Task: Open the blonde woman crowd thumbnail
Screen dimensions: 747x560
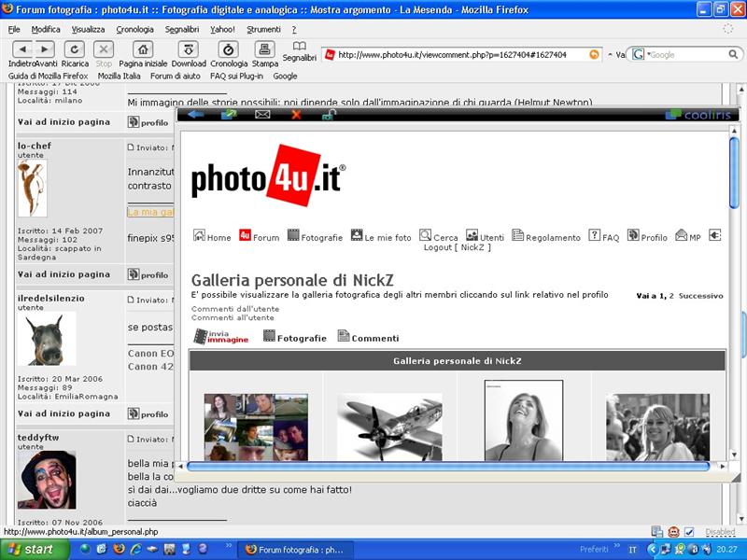Action: pos(658,427)
